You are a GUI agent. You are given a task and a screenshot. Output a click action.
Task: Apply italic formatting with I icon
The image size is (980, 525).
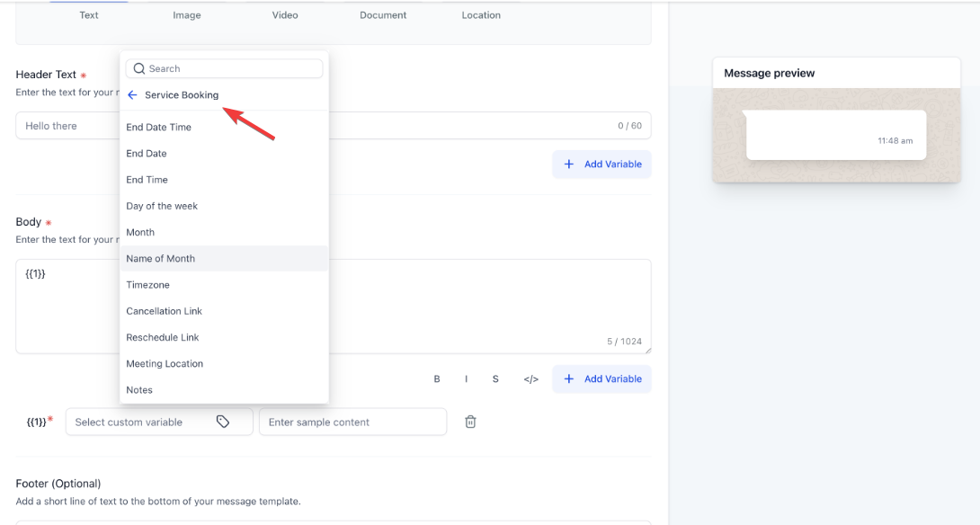tap(466, 379)
